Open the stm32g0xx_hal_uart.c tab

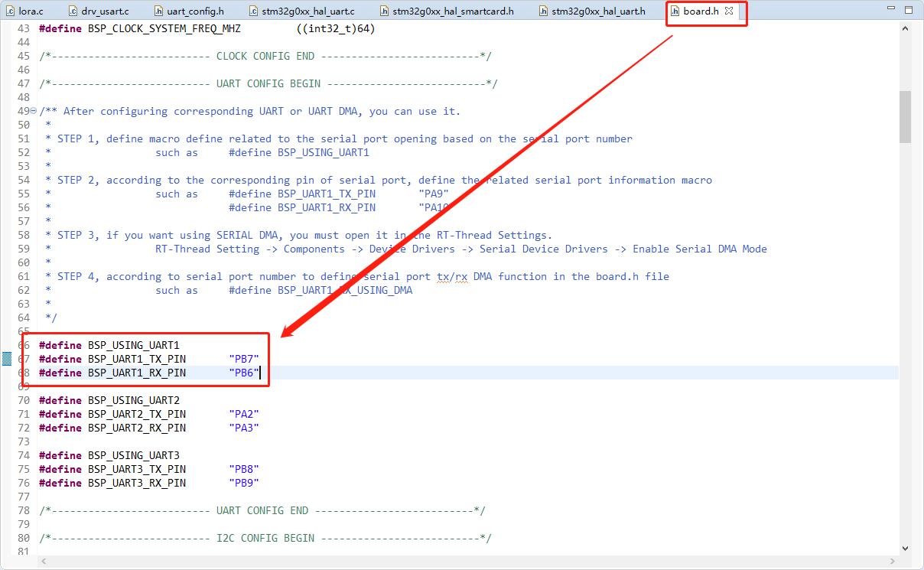302,11
